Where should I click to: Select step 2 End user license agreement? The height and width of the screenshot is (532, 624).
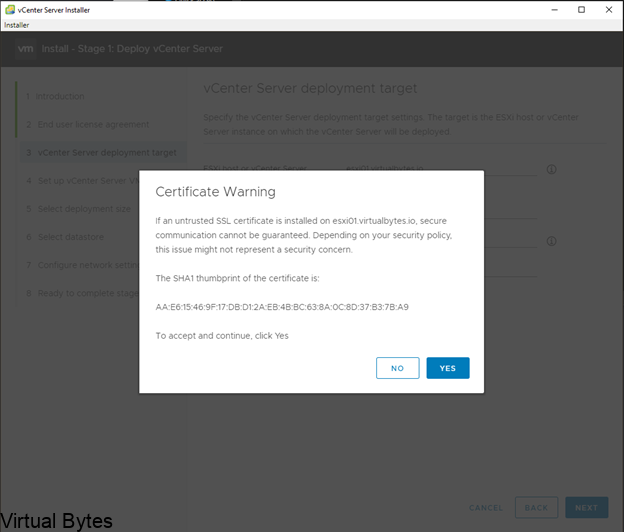point(88,125)
